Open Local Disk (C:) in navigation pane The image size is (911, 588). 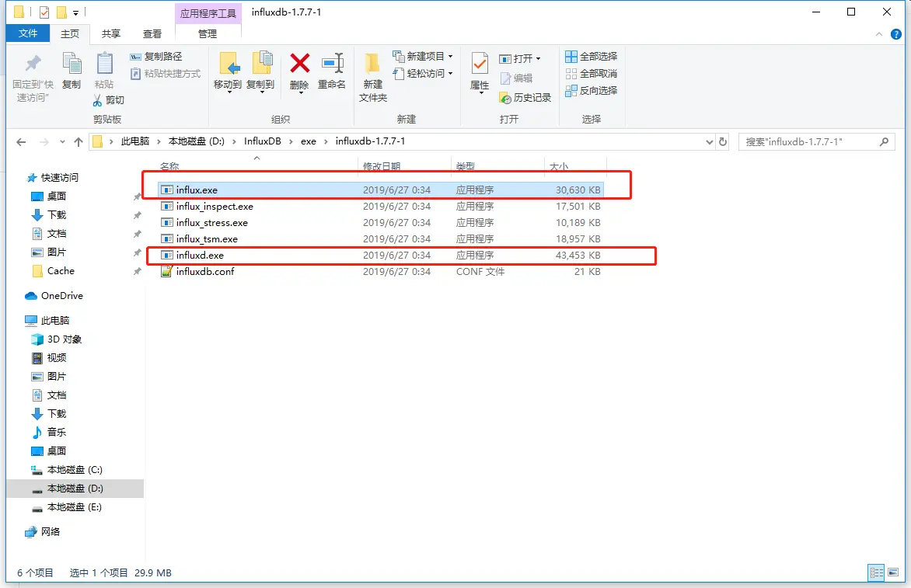coord(66,470)
